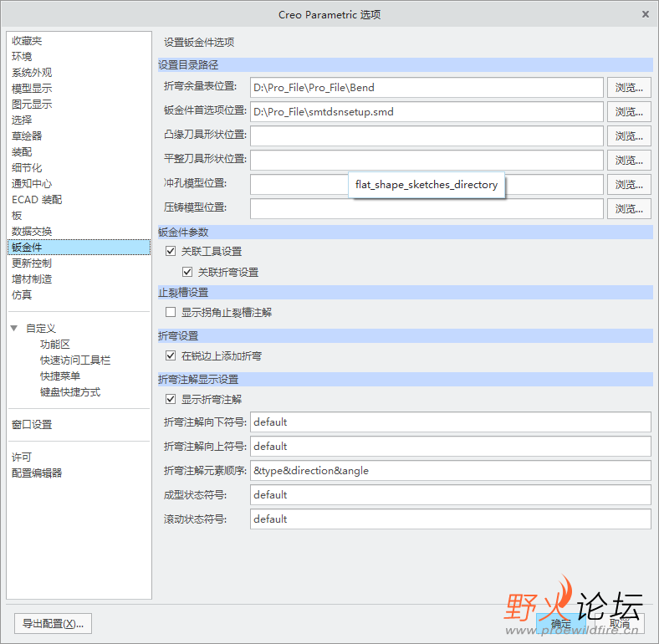Select 装配 in the options list
The width and height of the screenshot is (659, 644).
(22, 152)
